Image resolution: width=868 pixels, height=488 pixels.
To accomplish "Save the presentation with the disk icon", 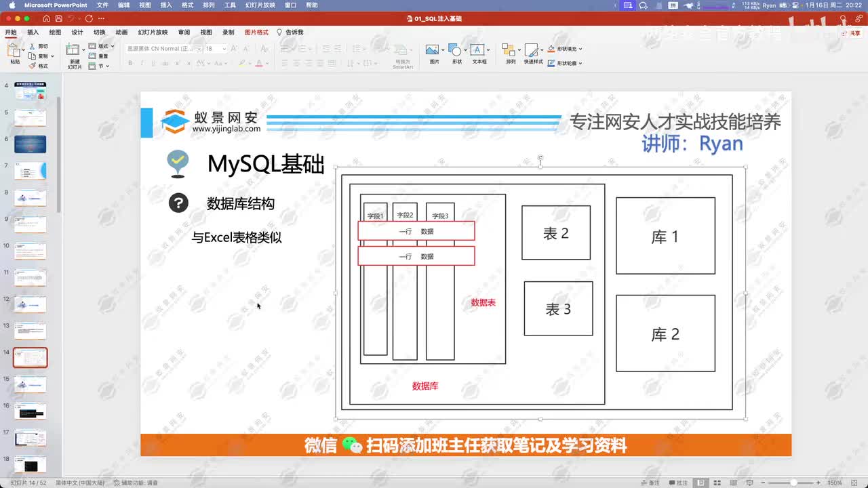I will pos(59,18).
